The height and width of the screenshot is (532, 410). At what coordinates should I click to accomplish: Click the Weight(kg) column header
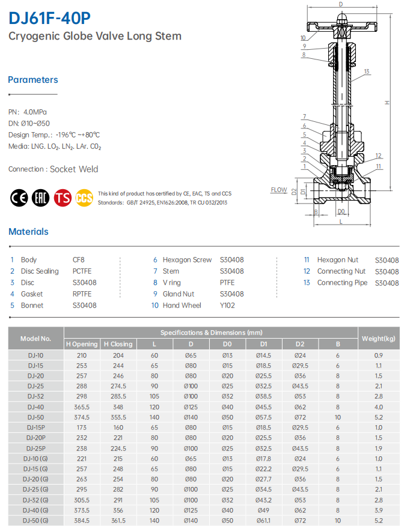pos(378,338)
